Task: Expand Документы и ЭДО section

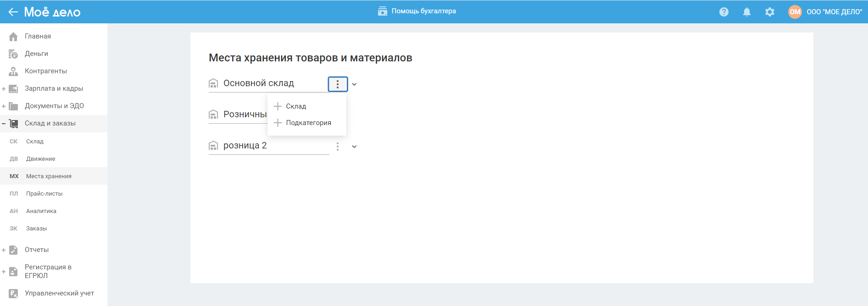Action: 4,106
